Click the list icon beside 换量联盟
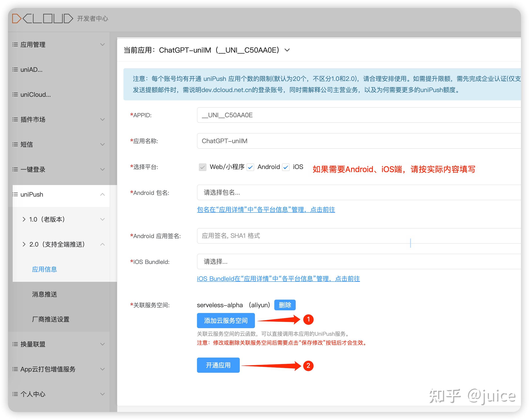The width and height of the screenshot is (529, 420). click(15, 344)
